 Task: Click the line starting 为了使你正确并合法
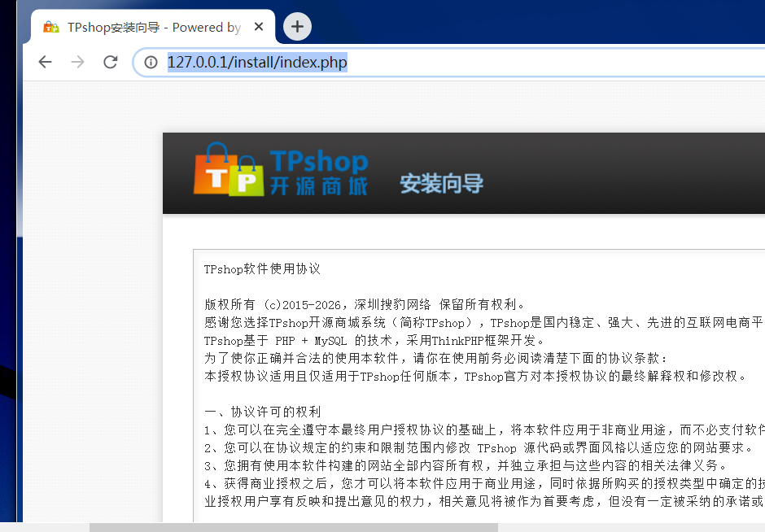(x=435, y=359)
